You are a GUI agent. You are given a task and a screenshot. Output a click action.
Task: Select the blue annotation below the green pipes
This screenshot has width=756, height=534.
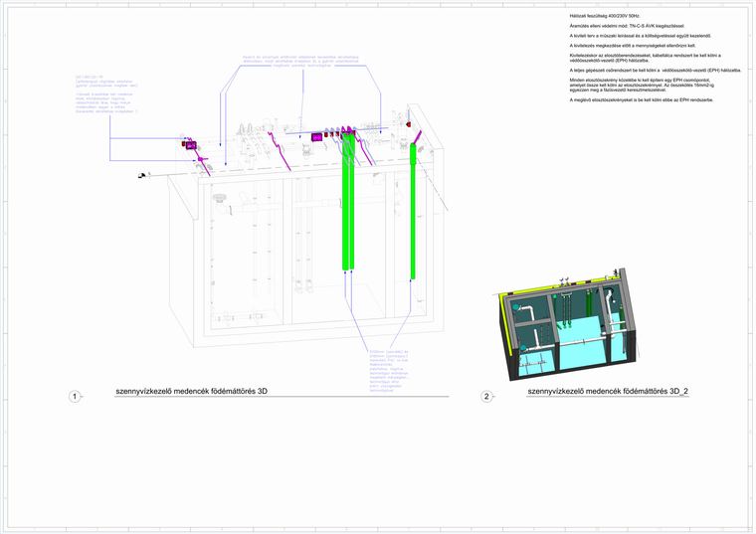click(389, 371)
